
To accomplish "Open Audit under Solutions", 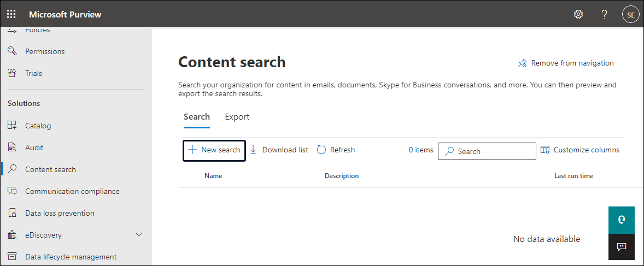I will tap(34, 147).
